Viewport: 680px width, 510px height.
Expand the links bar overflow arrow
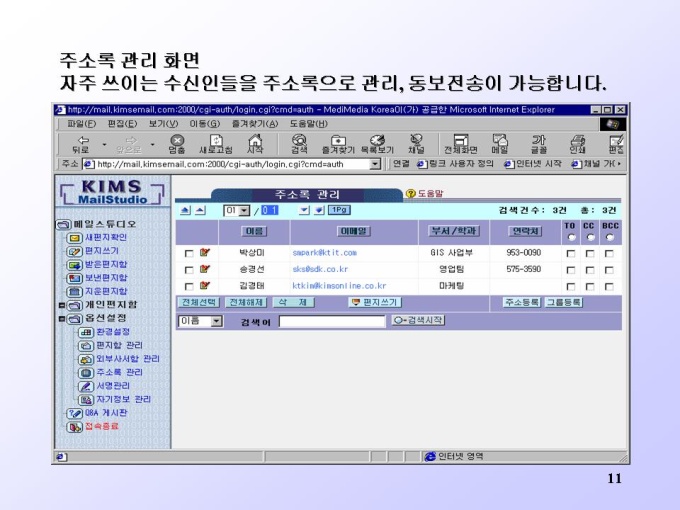620,164
